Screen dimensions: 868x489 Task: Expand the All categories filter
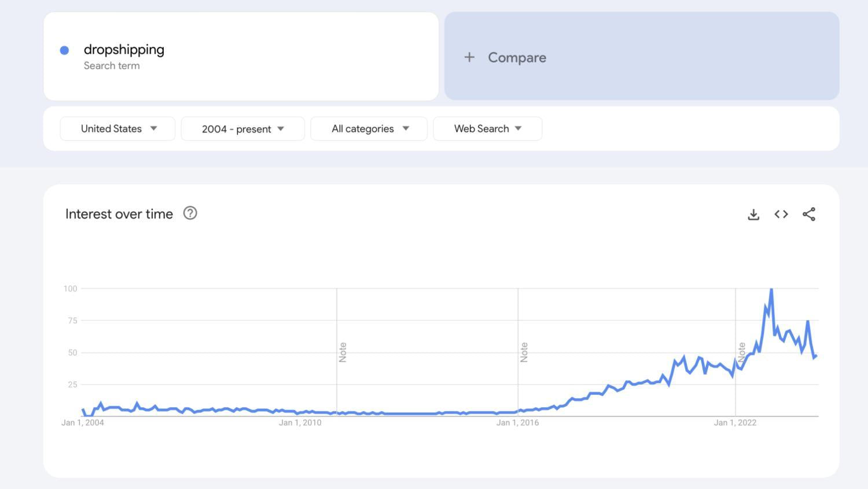click(369, 128)
